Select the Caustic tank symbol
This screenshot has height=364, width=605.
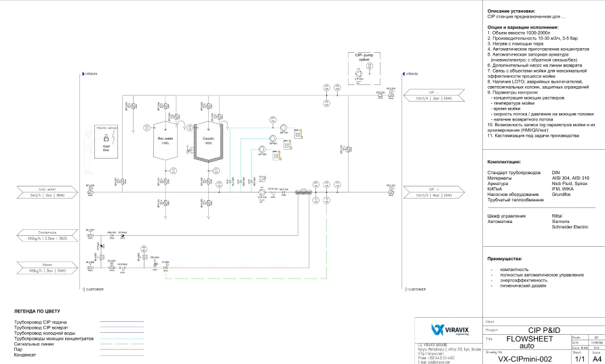pos(208,140)
